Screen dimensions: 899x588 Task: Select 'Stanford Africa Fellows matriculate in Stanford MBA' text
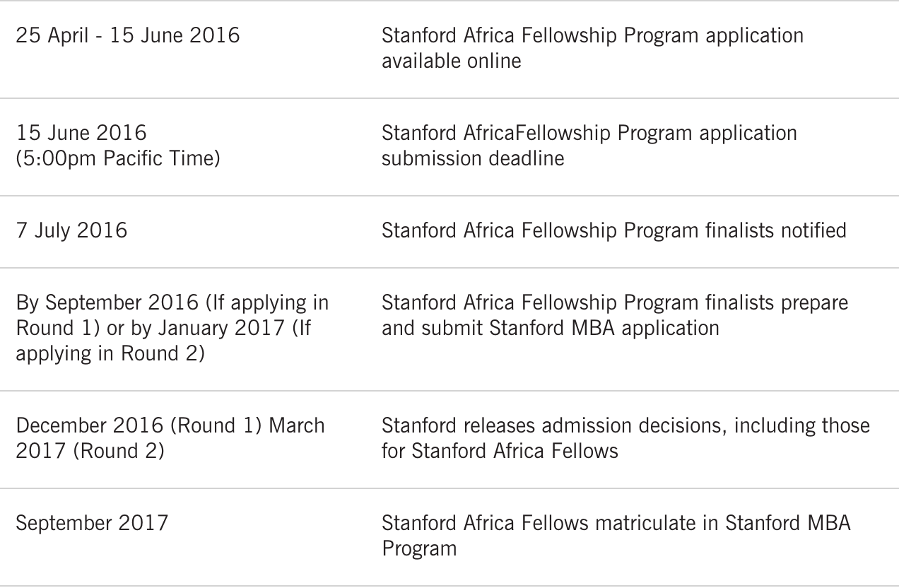tap(616, 523)
